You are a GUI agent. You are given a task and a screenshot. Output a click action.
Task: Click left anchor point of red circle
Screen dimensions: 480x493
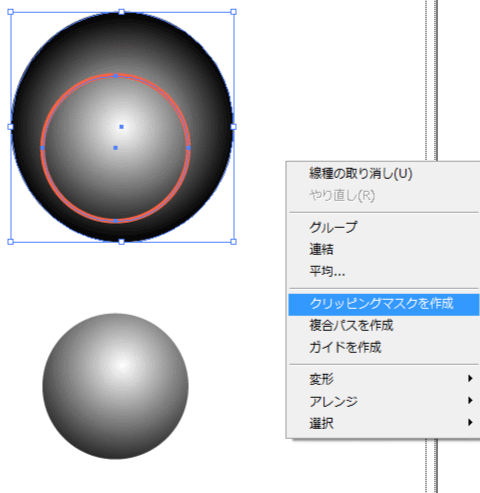tap(42, 148)
